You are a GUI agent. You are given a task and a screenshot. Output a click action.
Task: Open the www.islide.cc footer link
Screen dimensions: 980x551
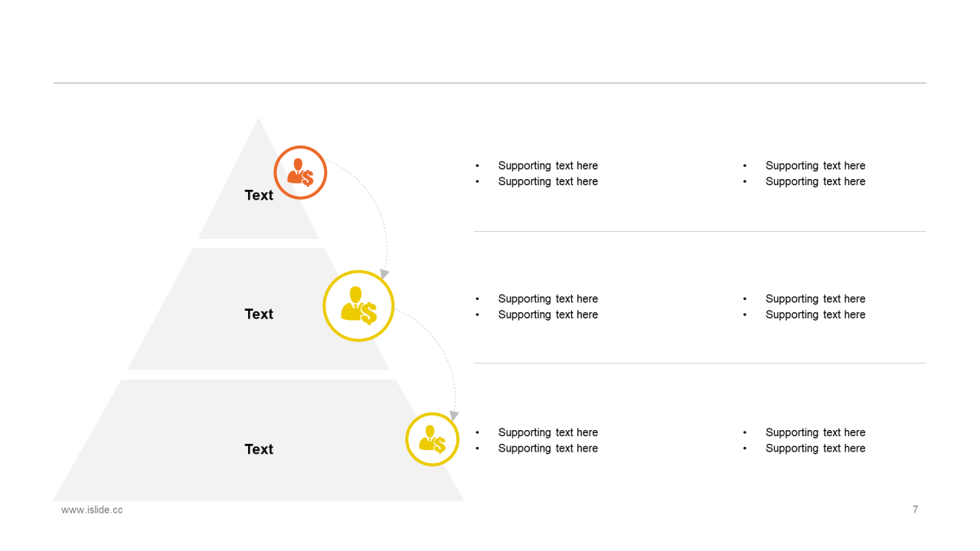92,510
